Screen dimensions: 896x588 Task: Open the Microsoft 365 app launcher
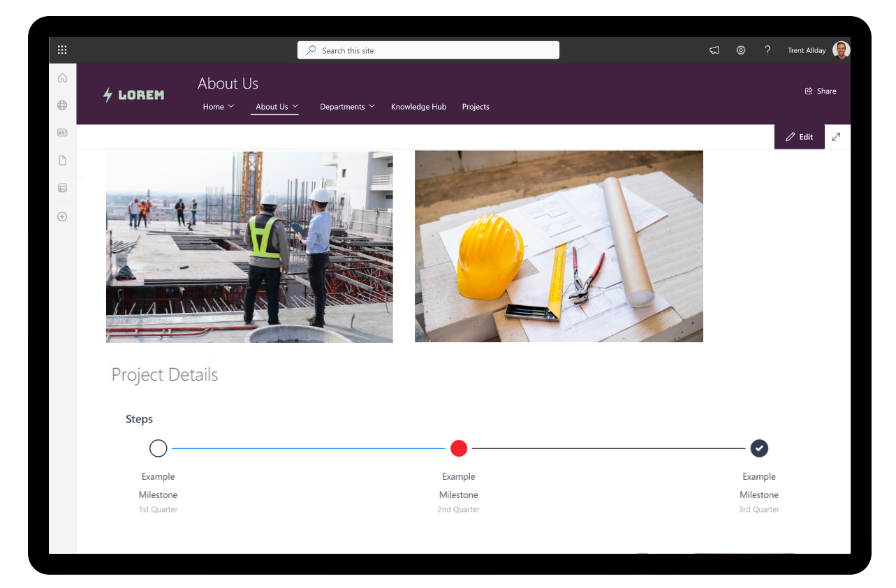pyautogui.click(x=62, y=50)
